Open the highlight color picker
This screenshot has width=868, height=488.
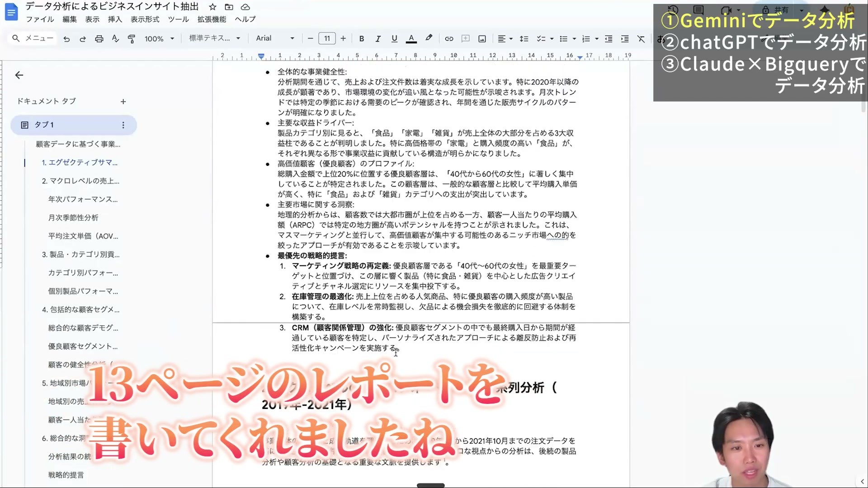429,38
